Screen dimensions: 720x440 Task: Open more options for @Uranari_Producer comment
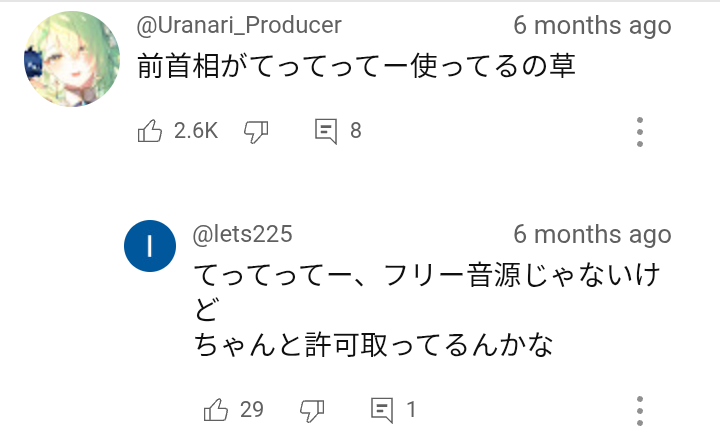click(640, 131)
